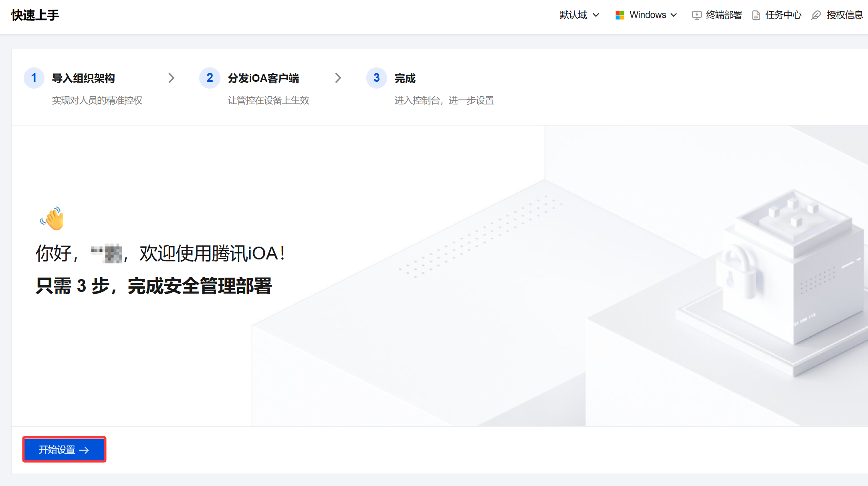Click the 终端部署 monitor icon
Screen dimensions: 868x486
pyautogui.click(x=696, y=15)
